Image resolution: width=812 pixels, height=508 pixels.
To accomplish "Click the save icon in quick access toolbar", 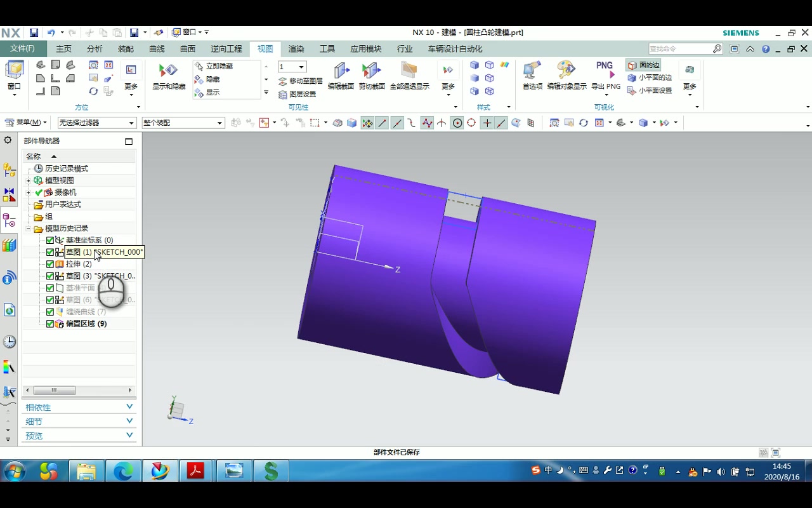I will pos(34,32).
